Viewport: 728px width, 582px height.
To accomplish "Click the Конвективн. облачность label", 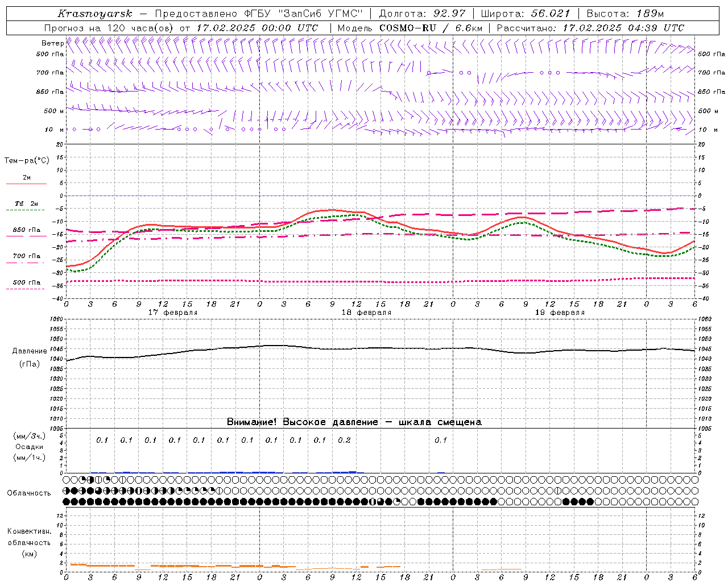I will click(29, 542).
